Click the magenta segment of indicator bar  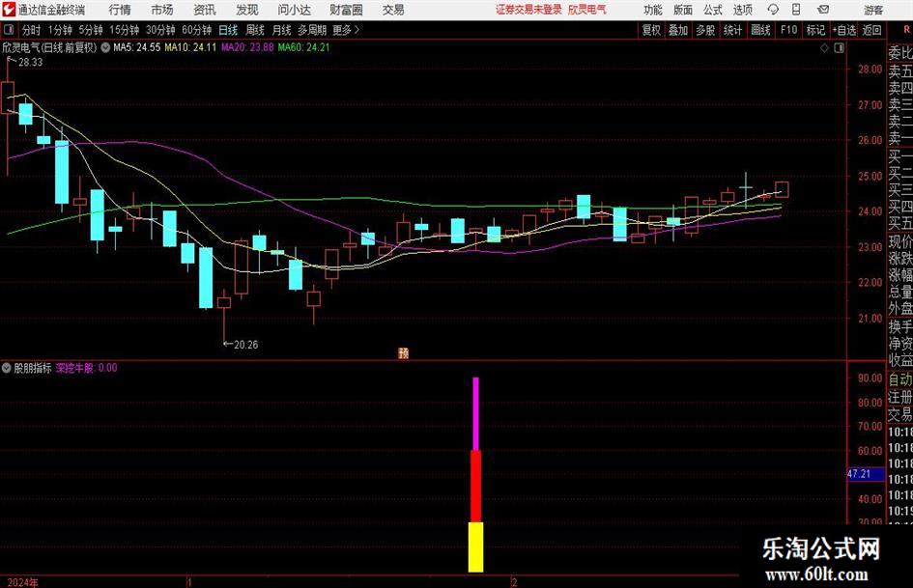pyautogui.click(x=475, y=414)
